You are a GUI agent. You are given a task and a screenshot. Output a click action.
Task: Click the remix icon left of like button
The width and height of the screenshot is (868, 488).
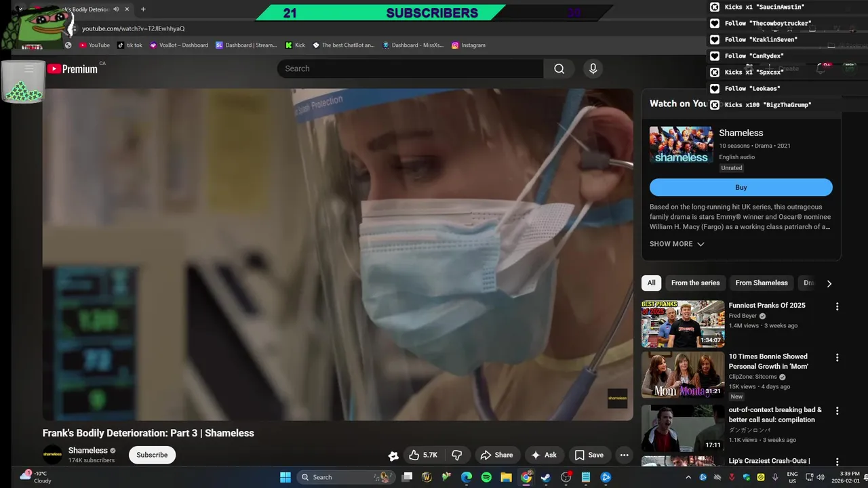pos(393,456)
